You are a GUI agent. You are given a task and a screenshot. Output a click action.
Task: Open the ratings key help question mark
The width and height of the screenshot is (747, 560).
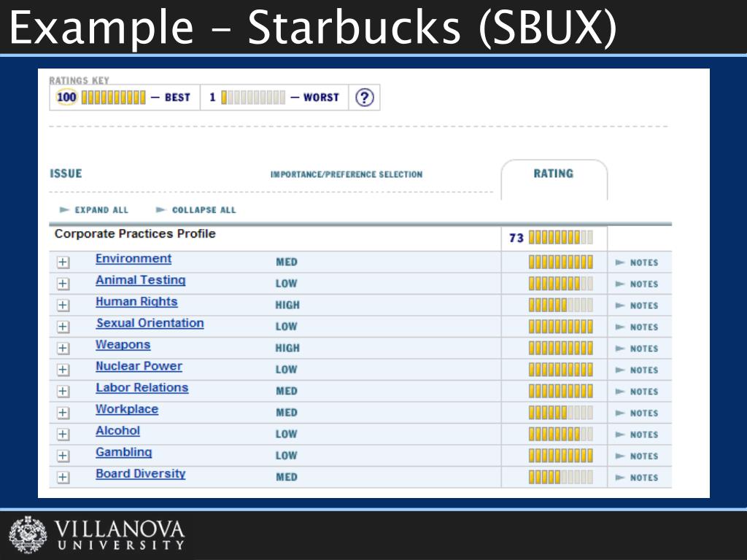tap(365, 98)
